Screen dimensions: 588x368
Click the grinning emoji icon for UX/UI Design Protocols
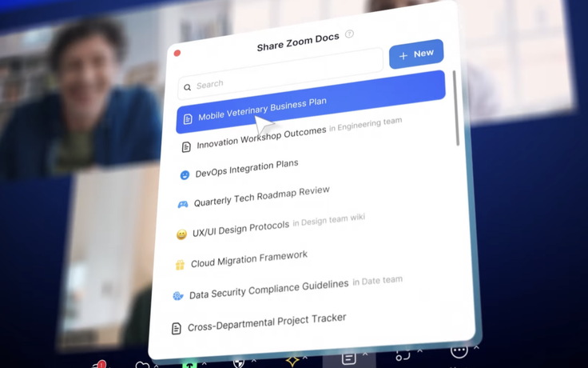coord(181,234)
